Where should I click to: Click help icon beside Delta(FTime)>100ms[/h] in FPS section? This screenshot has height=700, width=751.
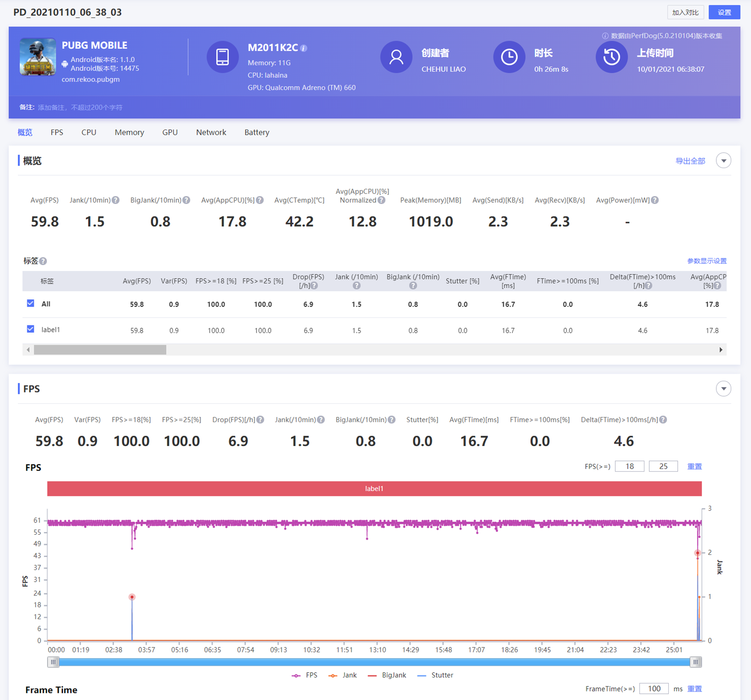click(663, 420)
